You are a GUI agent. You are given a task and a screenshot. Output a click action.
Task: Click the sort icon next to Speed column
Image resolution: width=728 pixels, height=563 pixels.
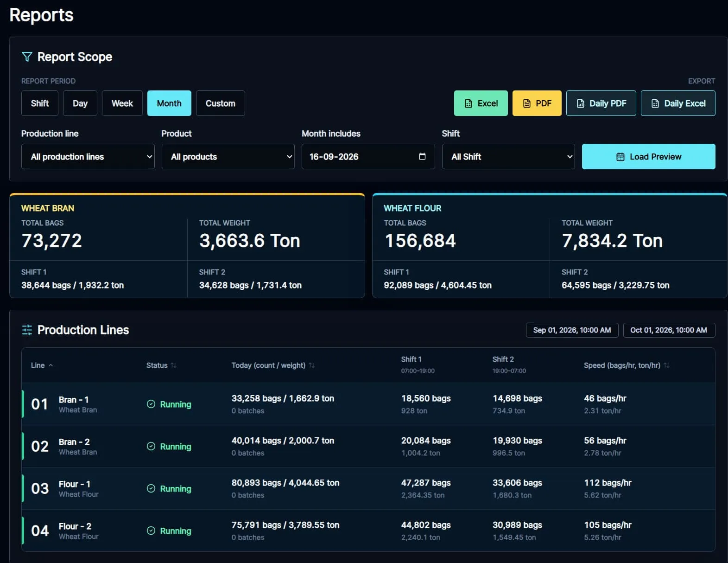(666, 365)
